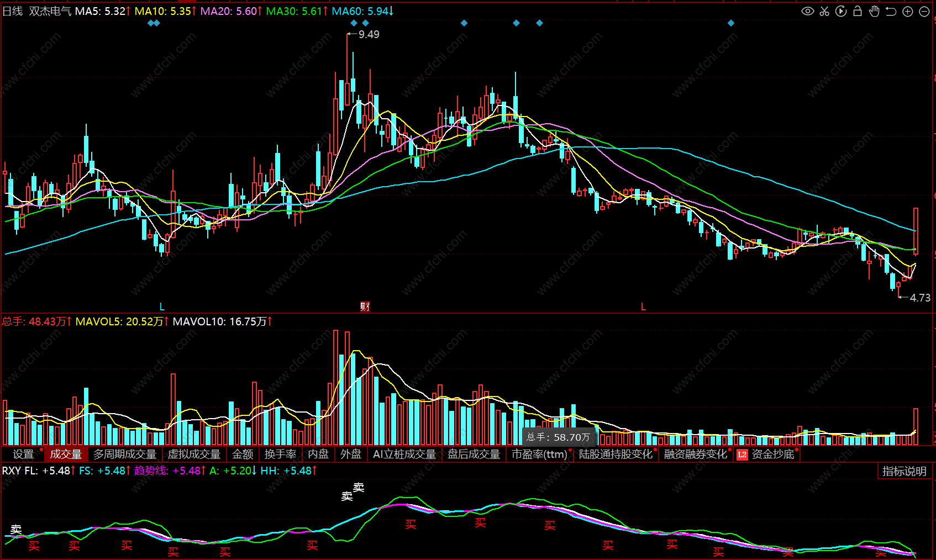
Task: Toggle chart visibility with the eye icon
Action: 808,11
